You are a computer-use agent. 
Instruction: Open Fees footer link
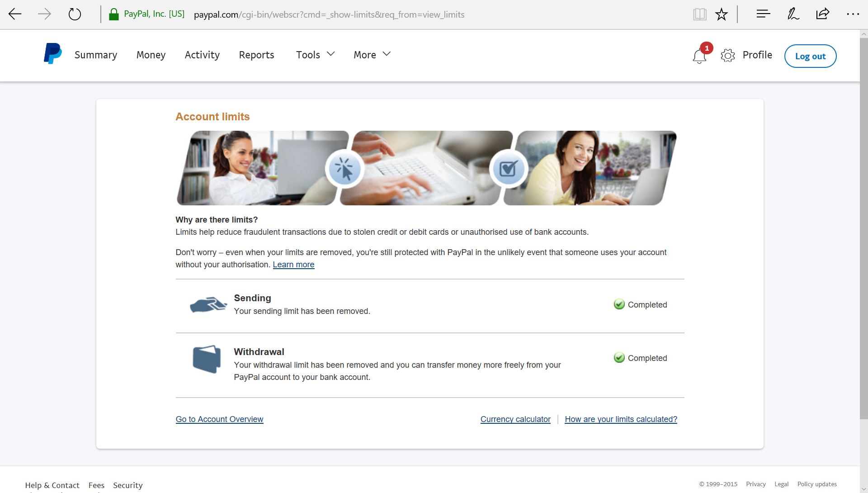96,485
